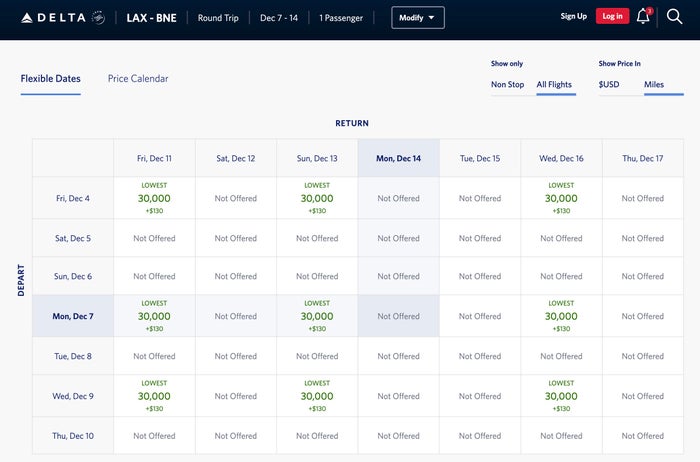700x462 pixels.
Task: Choose 30,000 fare Dec 7 to Dec 13
Action: click(x=317, y=316)
